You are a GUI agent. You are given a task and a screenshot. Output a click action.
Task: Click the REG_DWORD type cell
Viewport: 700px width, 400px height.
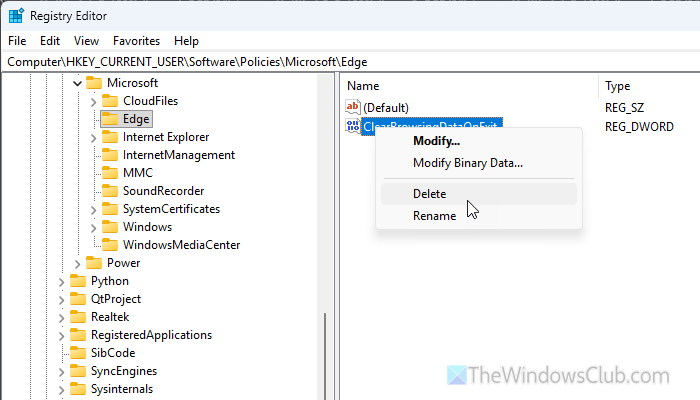pyautogui.click(x=639, y=127)
